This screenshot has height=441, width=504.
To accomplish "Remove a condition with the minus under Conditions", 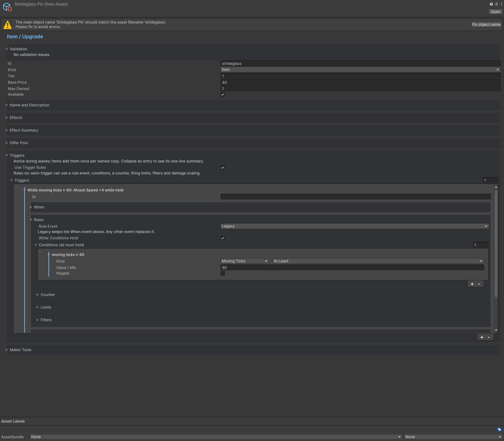I will point(479,284).
